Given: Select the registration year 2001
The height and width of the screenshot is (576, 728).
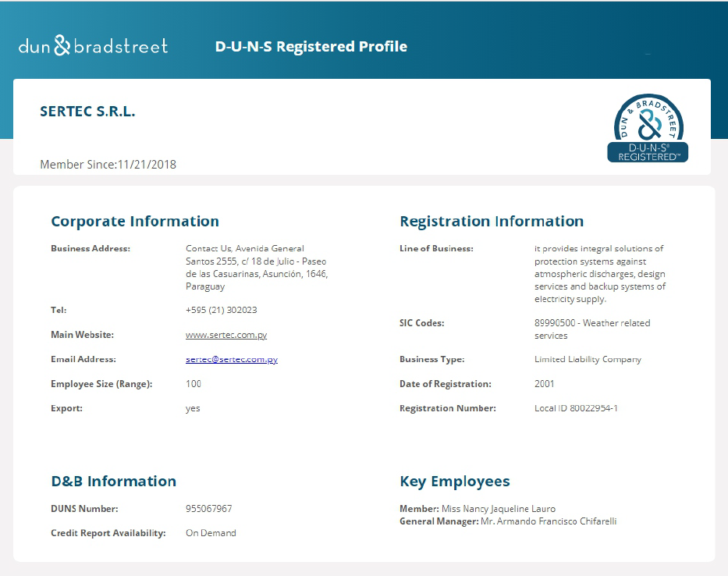Looking at the screenshot, I should (544, 384).
